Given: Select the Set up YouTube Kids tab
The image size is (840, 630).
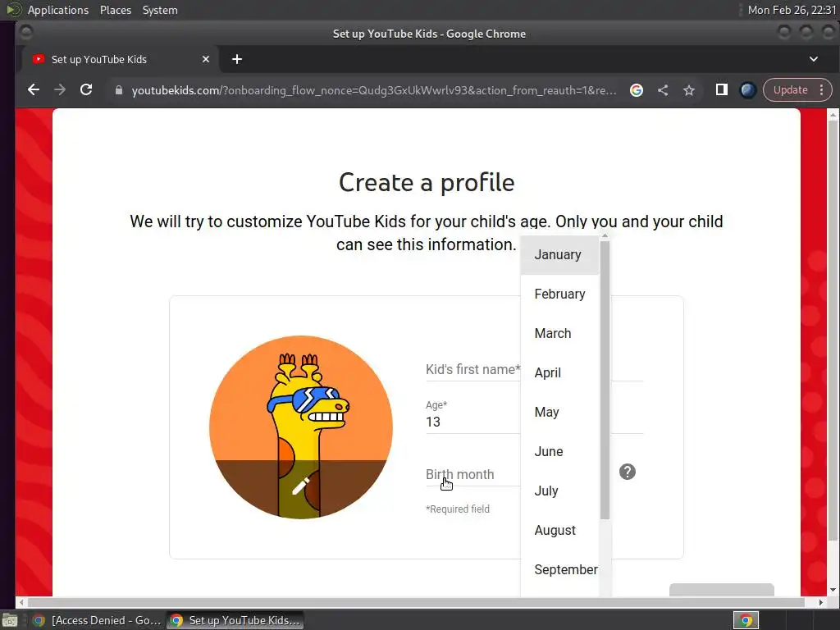Looking at the screenshot, I should (x=120, y=59).
